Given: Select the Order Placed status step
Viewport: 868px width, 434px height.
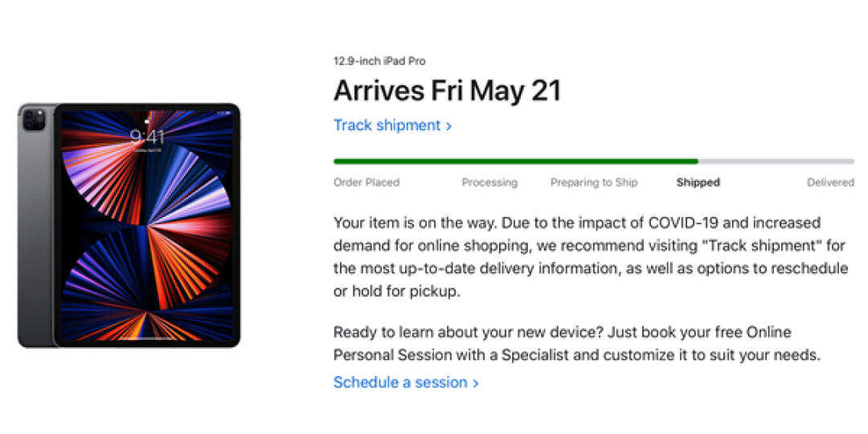Looking at the screenshot, I should click(x=366, y=182).
